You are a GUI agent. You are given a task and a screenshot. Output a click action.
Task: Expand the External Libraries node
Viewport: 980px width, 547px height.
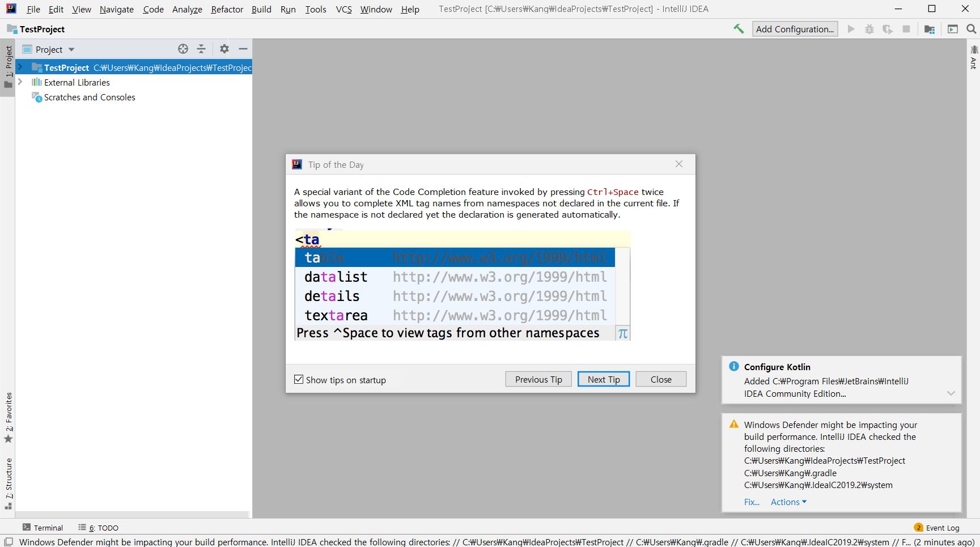pyautogui.click(x=20, y=82)
